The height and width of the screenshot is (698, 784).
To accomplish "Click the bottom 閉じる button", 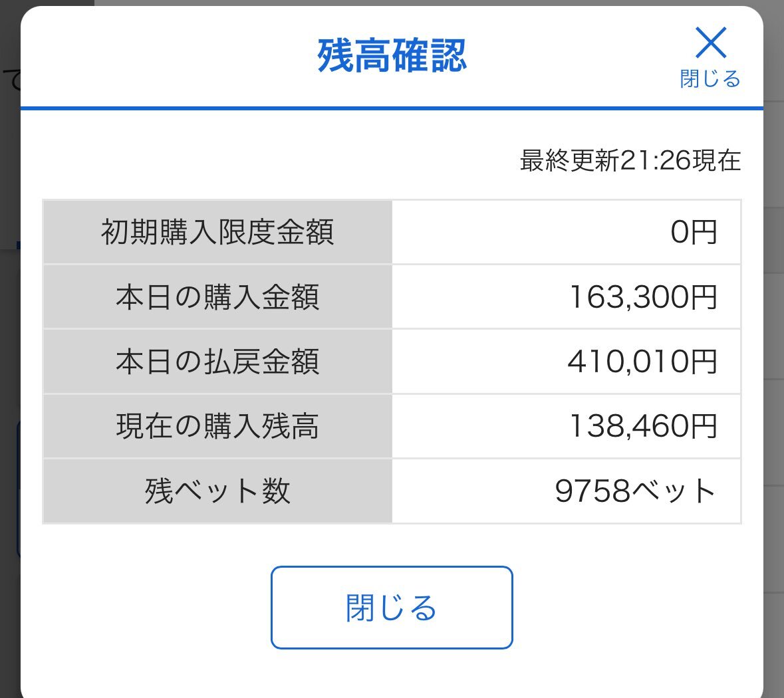I will (392, 608).
